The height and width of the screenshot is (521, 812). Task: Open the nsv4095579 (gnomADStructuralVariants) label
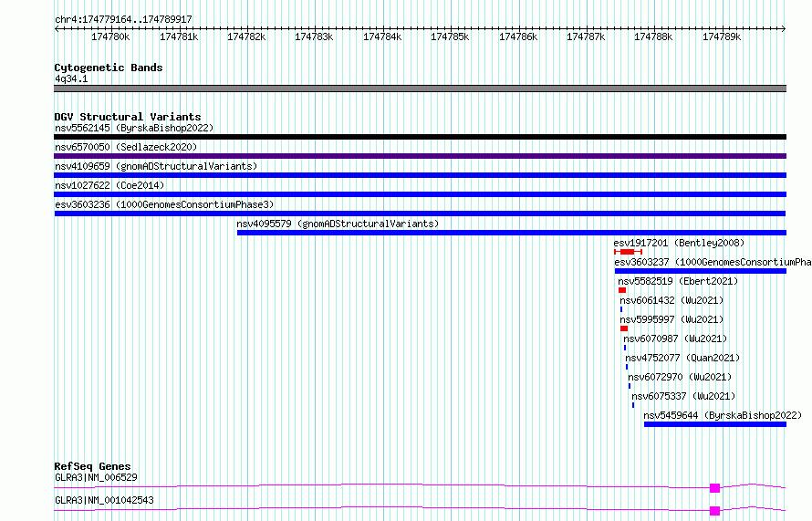pyautogui.click(x=338, y=224)
